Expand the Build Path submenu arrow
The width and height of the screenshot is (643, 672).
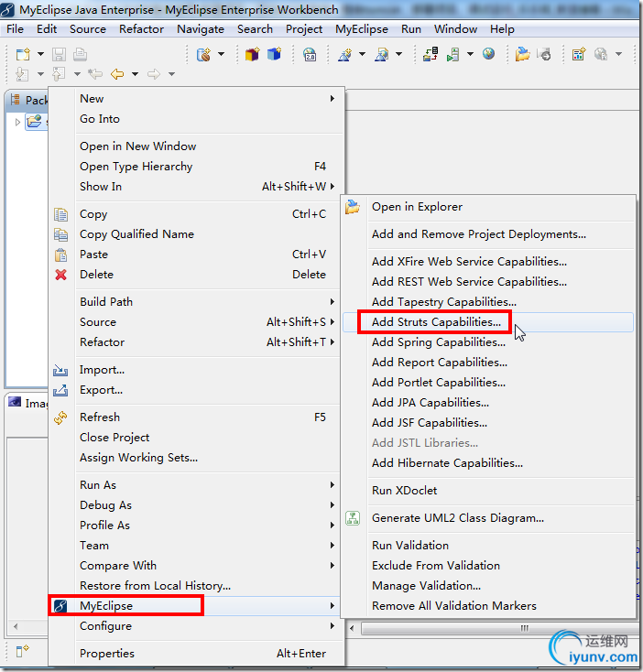coord(332,302)
